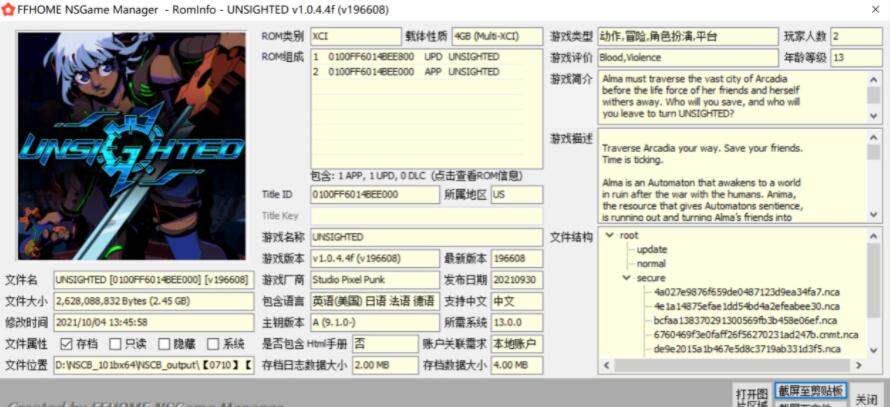Click the Html手册 field showing 否

[385, 343]
